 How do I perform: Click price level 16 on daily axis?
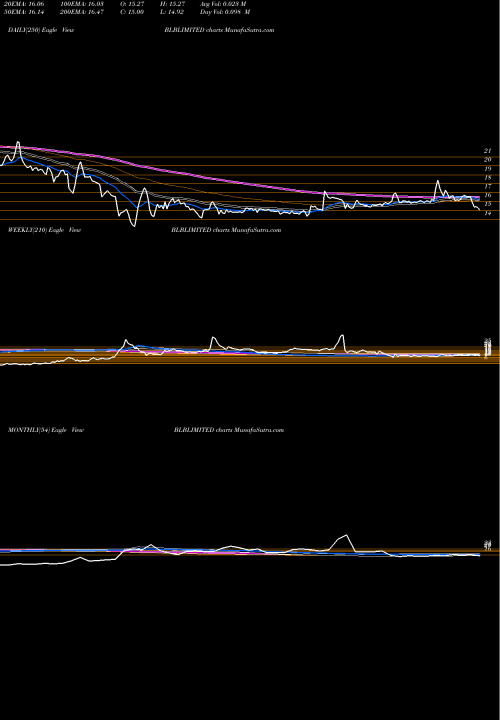(488, 195)
